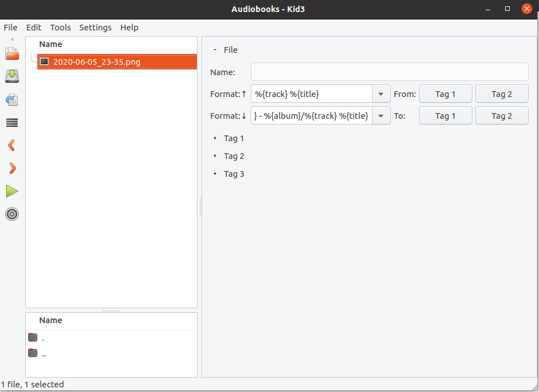539x392 pixels.
Task: Expand the Tag 2 section
Action: [217, 156]
